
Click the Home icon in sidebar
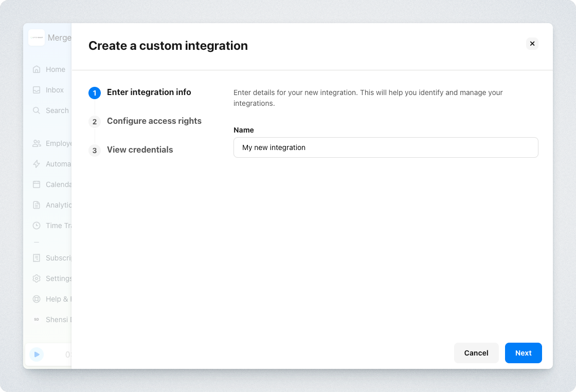pyautogui.click(x=37, y=69)
